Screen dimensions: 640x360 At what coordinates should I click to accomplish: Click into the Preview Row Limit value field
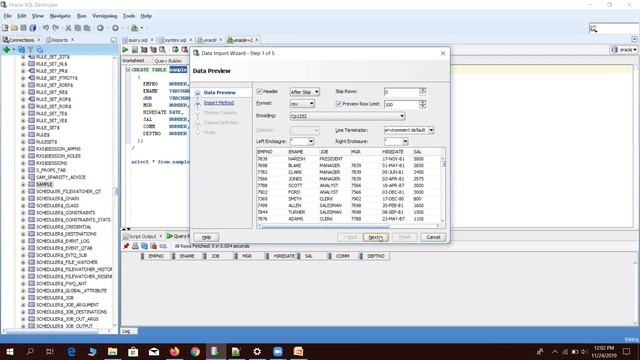point(401,104)
